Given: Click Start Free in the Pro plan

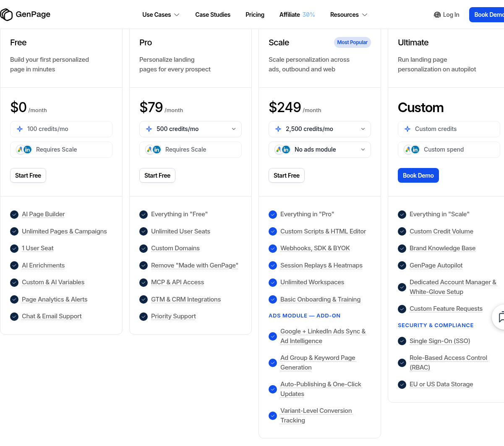Looking at the screenshot, I should click(x=157, y=176).
